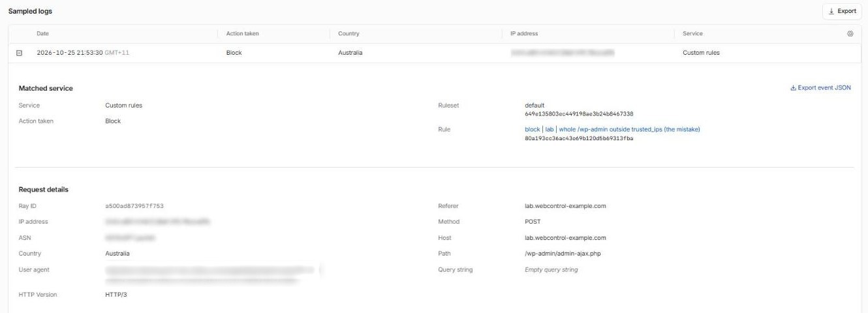Collapse the expanded log row
This screenshot has width=868, height=313.
19,53
